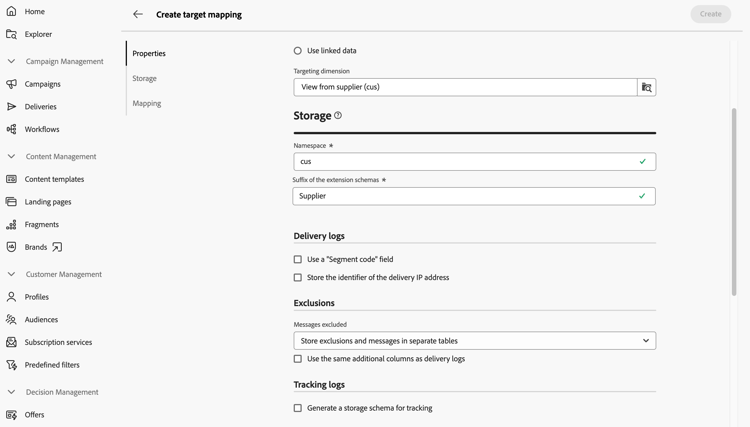Open targeting dimension picker icon
This screenshot has height=427, width=750.
tap(646, 87)
